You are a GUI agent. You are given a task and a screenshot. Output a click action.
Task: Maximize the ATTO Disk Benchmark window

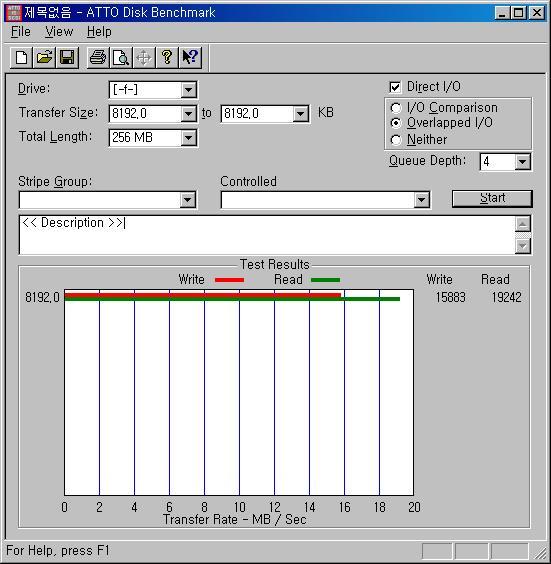click(x=519, y=13)
